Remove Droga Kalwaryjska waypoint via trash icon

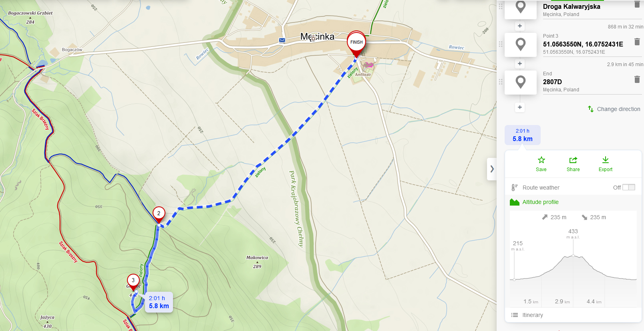[637, 4]
